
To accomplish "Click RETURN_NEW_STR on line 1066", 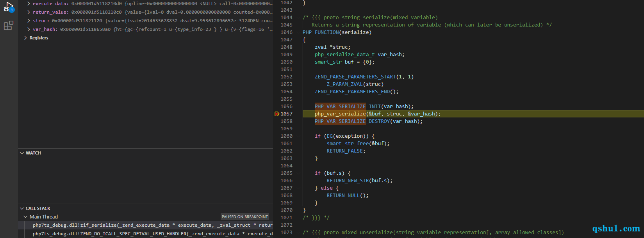I will 348,181.
